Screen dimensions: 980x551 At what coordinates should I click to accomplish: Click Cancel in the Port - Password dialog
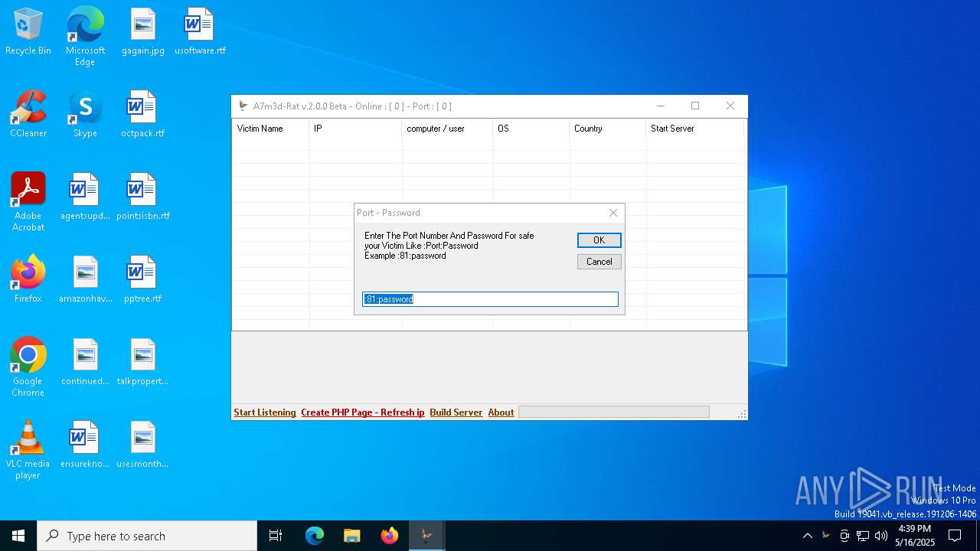coord(599,262)
